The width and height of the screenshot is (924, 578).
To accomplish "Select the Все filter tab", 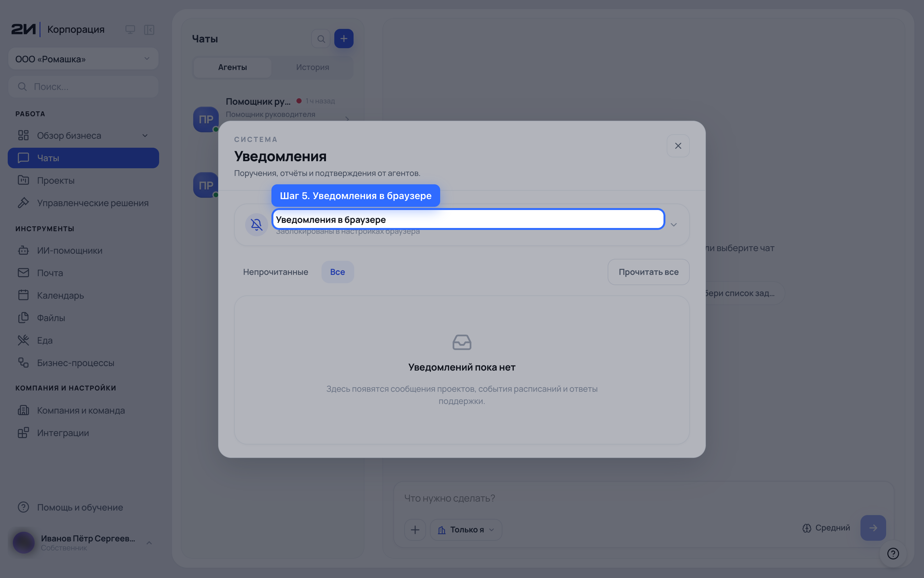I will coord(338,272).
